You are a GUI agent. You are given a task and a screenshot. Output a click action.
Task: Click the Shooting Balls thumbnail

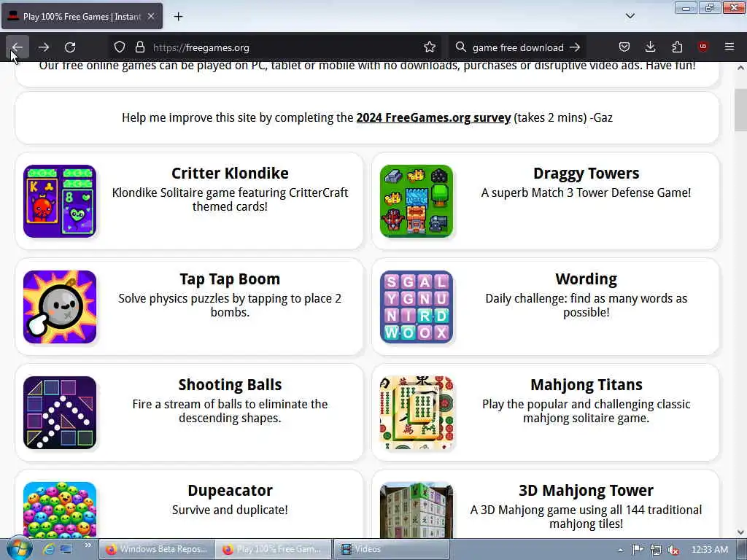pyautogui.click(x=60, y=413)
